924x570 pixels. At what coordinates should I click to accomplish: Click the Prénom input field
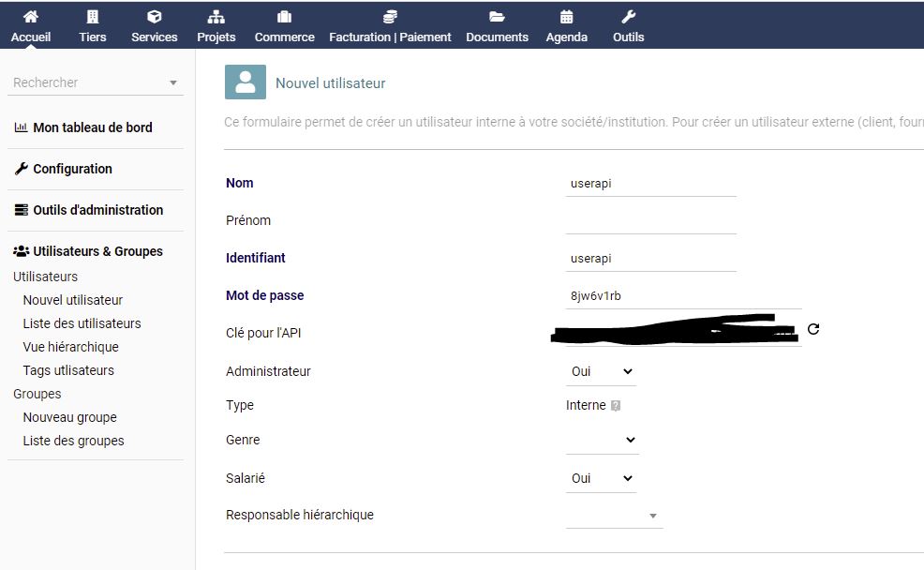(x=650, y=221)
